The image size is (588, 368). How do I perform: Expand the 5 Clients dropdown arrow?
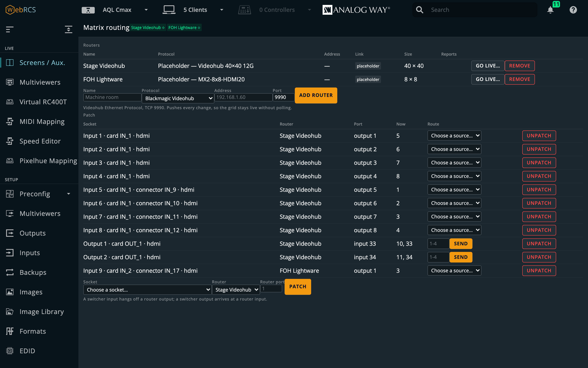[x=222, y=10]
